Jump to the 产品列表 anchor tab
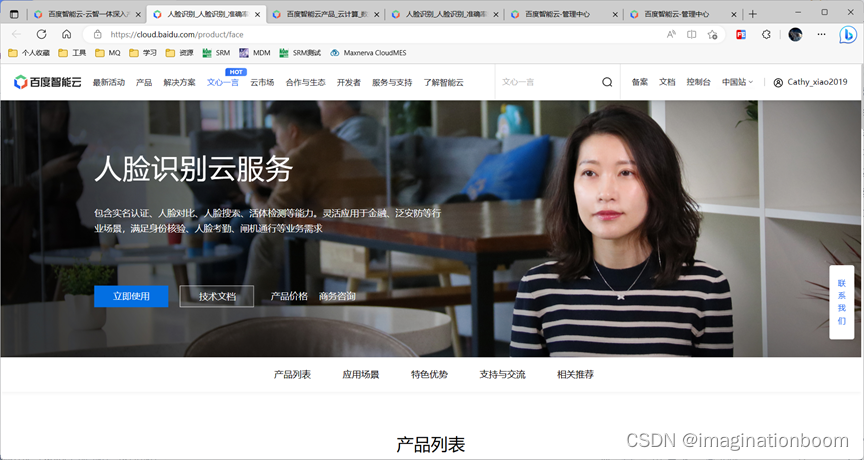 pos(292,375)
